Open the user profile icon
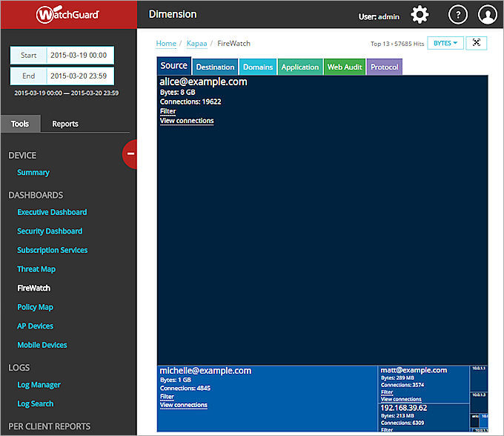 487,14
